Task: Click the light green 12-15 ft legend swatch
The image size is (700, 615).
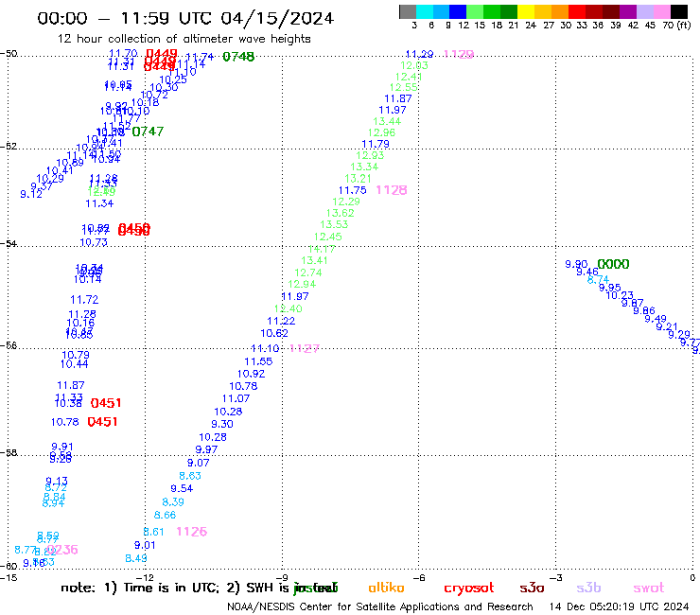Action: [x=476, y=11]
